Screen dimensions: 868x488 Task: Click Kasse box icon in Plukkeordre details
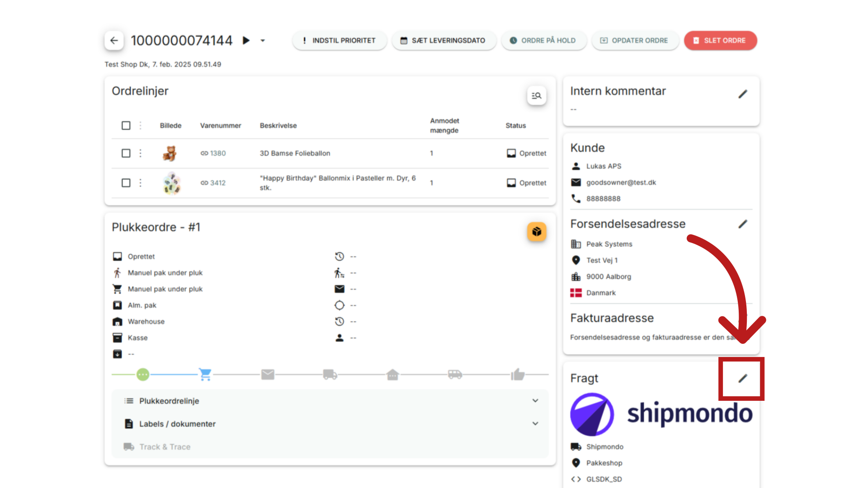(x=118, y=338)
